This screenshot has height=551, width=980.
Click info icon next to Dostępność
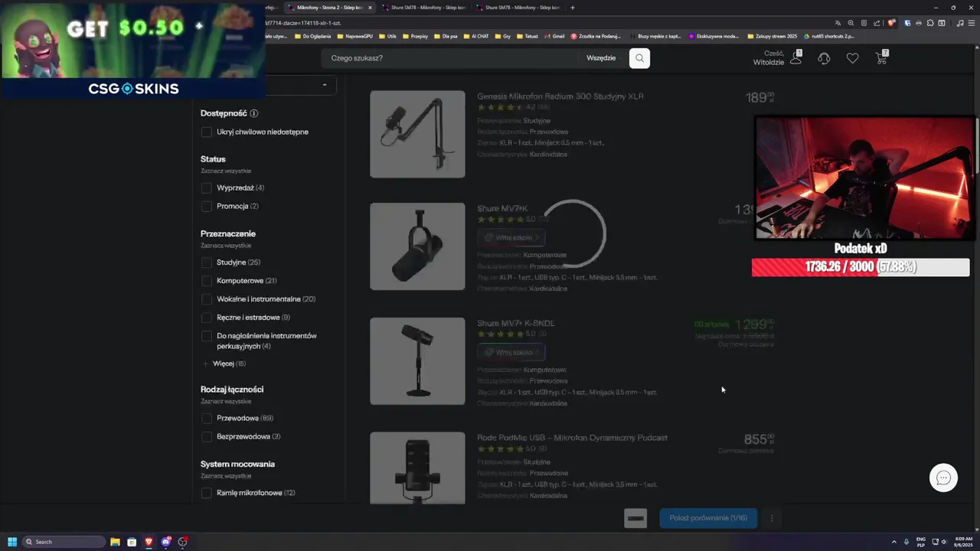pos(254,113)
